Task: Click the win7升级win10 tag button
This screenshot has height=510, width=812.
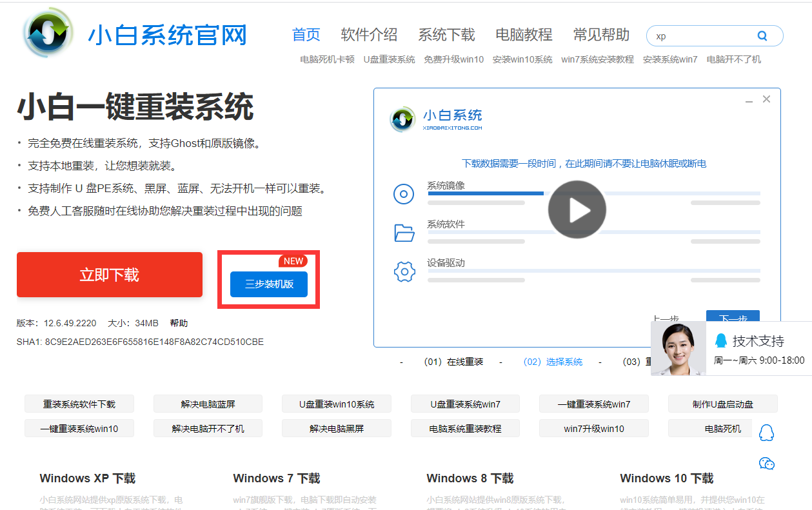Action: coord(594,428)
